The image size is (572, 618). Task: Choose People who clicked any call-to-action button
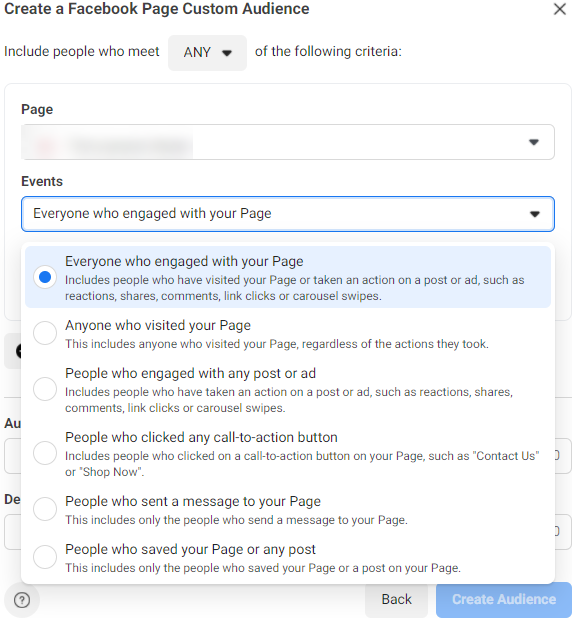tap(45, 453)
